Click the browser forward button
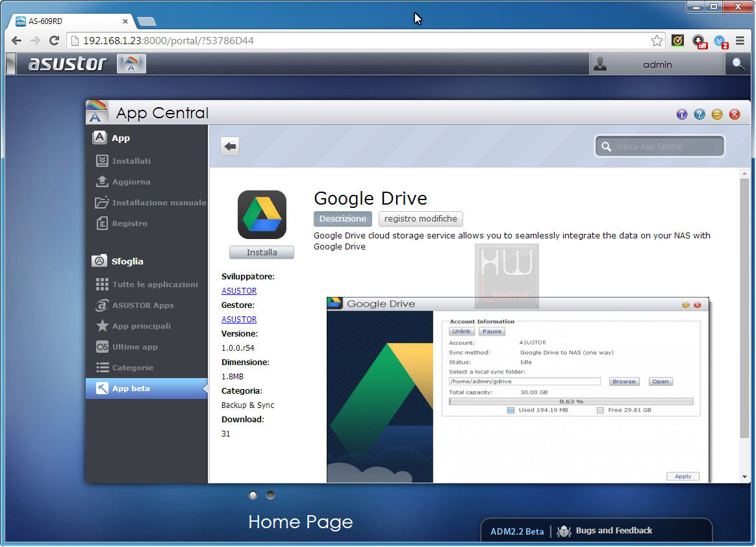The width and height of the screenshot is (756, 547). coord(34,40)
